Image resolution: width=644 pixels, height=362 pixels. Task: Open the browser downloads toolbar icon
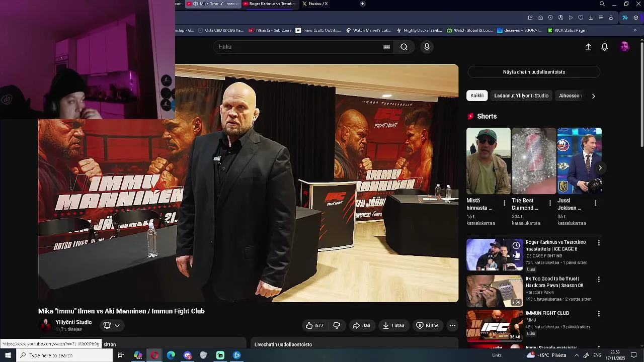point(591,18)
